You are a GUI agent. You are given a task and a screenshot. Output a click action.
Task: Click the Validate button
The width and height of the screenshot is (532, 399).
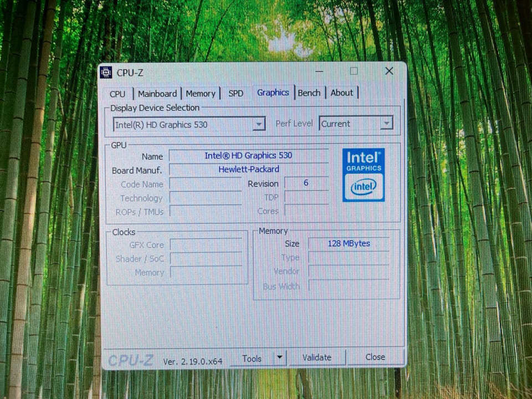coord(317,357)
